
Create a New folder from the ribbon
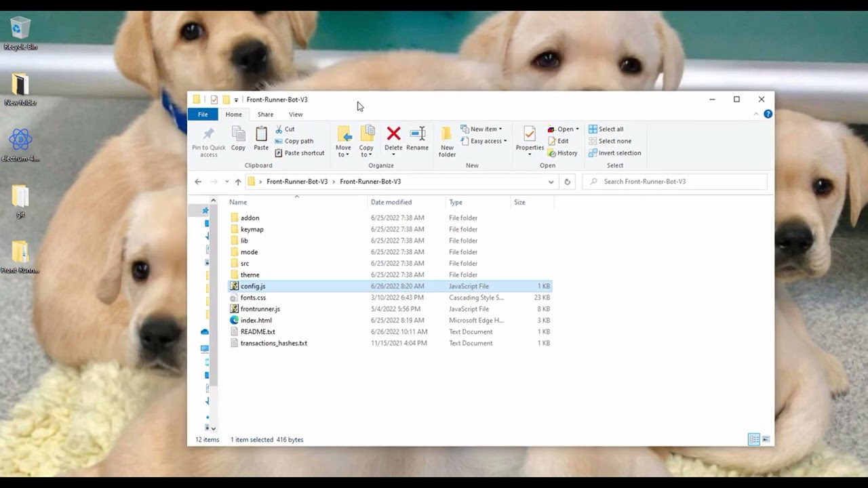[447, 142]
